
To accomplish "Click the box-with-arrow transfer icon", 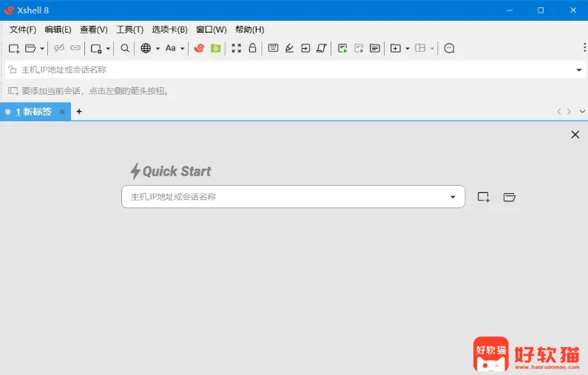I will [305, 48].
